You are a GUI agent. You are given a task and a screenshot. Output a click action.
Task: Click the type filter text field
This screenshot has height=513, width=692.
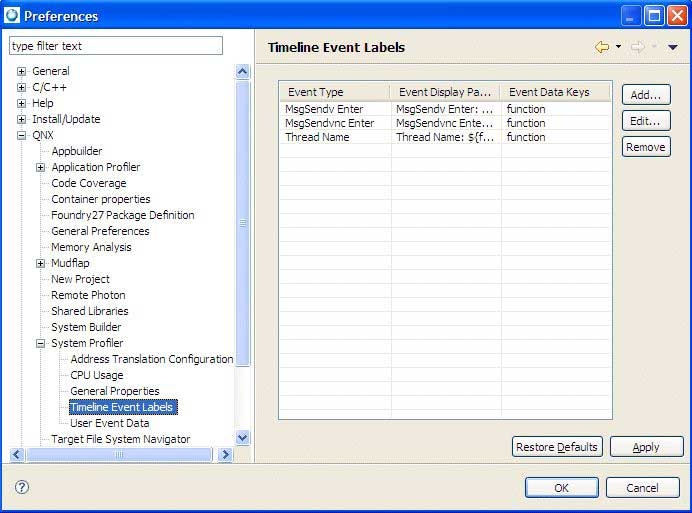(115, 46)
